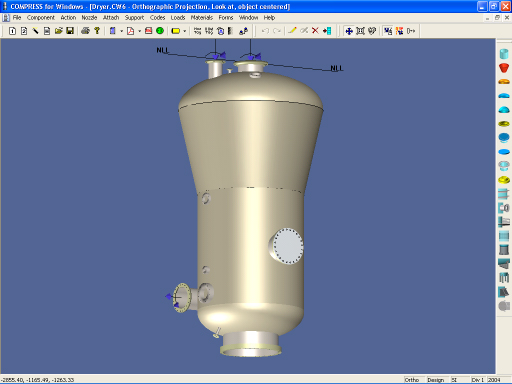
Task: Activate the blue pan arrows tool
Action: coord(349,31)
